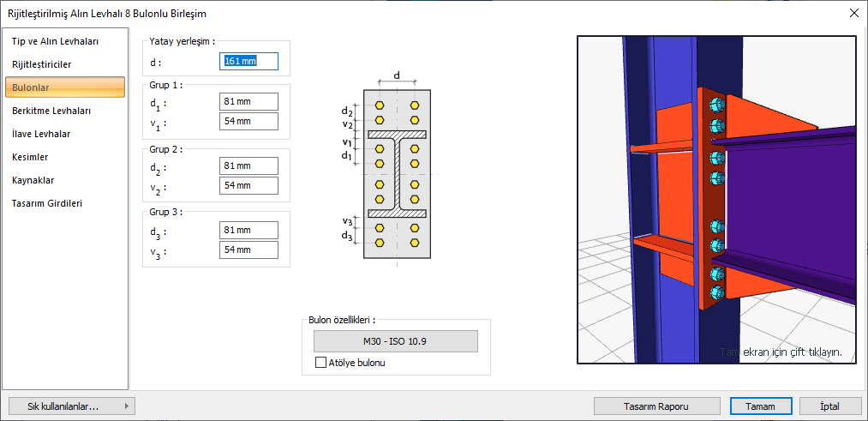Click the Tam ekran için çift tıklayın text
The height and width of the screenshot is (421, 868).
tap(781, 352)
